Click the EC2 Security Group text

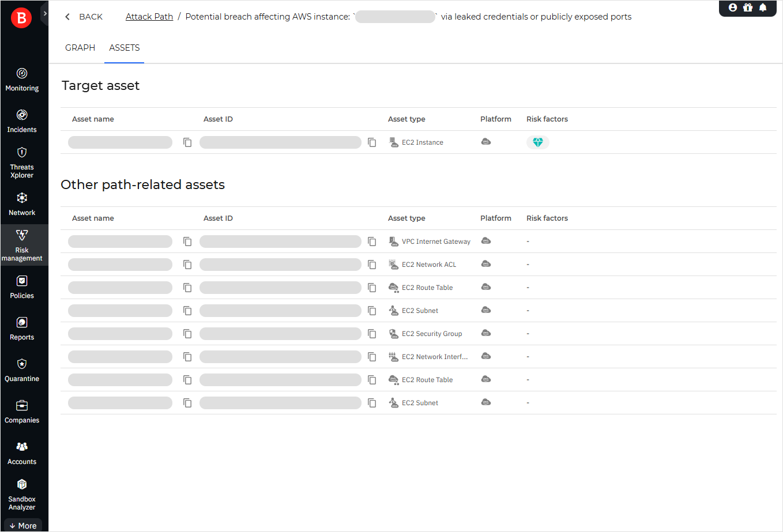point(432,334)
